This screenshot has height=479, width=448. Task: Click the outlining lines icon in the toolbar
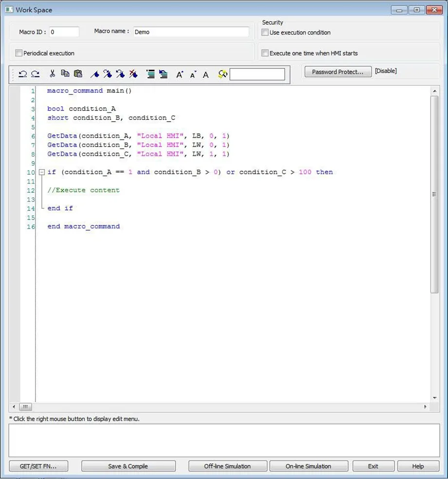coord(150,74)
